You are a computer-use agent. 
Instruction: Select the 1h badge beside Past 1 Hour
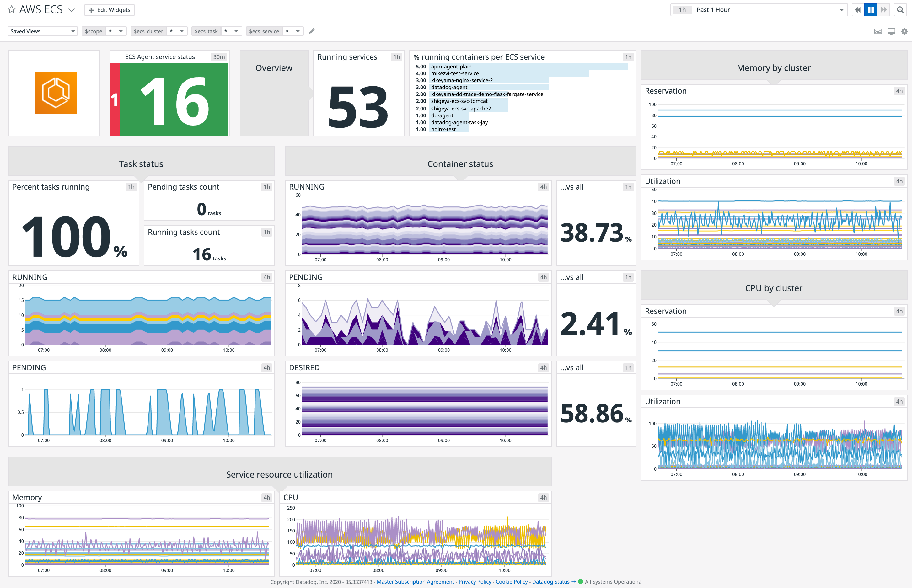(682, 9)
